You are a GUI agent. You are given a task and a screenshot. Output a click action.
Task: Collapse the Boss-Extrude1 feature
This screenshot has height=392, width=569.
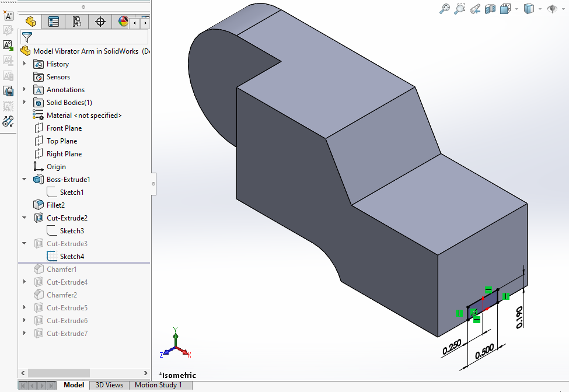(x=25, y=179)
